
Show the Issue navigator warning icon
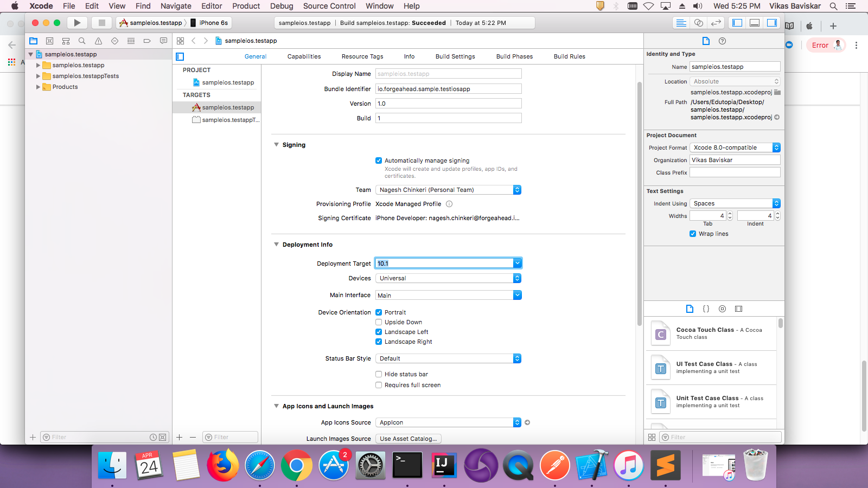coord(98,41)
